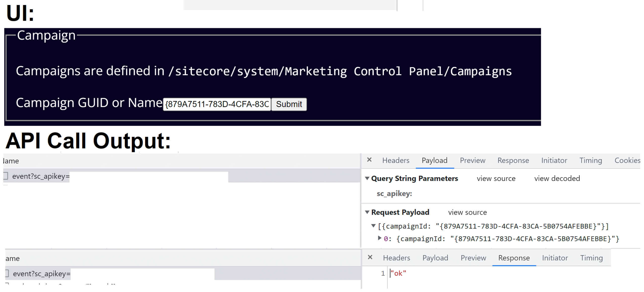The image size is (644, 292).
Task: Expand array item 0 in payload
Action: (379, 238)
